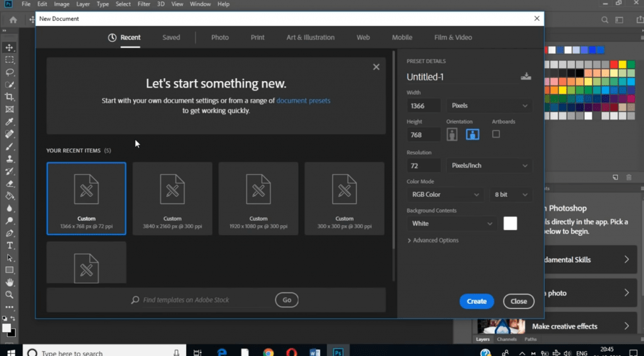The height and width of the screenshot is (356, 644).
Task: Follow the document presets link
Action: [x=303, y=101]
